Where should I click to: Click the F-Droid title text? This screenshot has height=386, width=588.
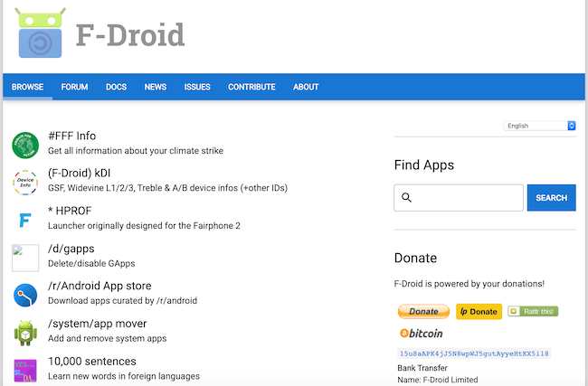point(130,35)
